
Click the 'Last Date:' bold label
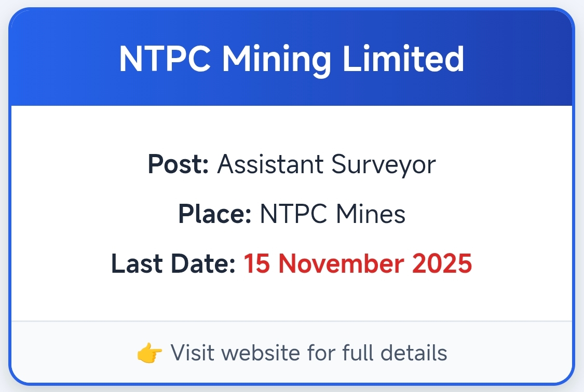tap(173, 264)
